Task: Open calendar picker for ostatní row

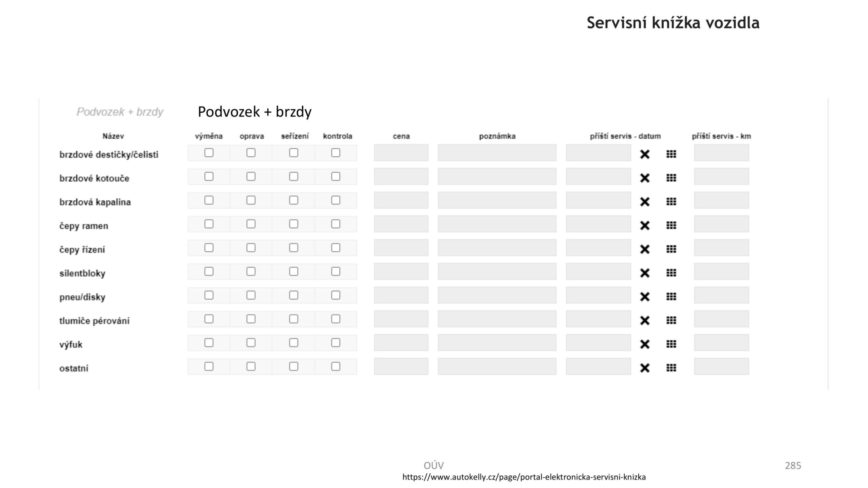Action: (671, 368)
